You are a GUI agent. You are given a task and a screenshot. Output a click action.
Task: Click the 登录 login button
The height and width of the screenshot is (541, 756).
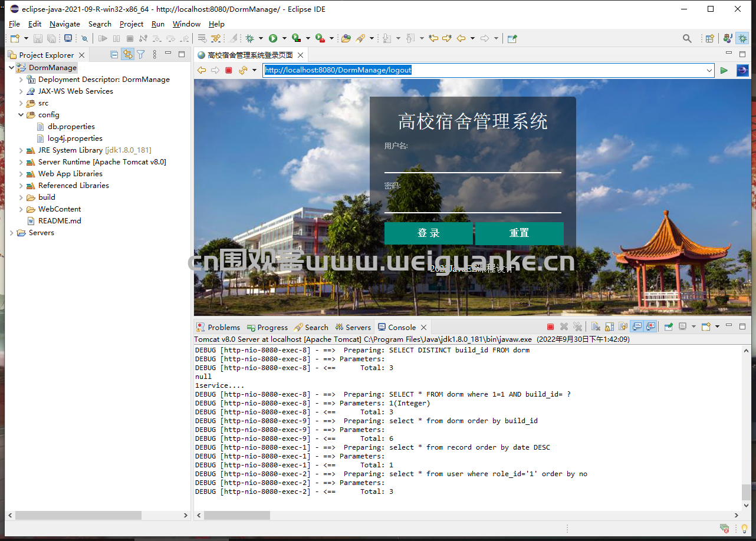(428, 233)
